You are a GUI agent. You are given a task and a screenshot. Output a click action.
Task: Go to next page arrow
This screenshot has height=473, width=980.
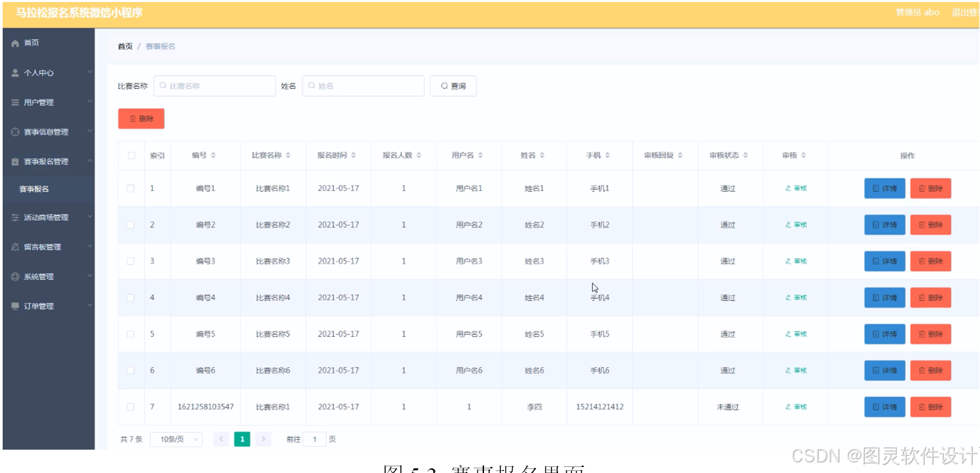263,440
